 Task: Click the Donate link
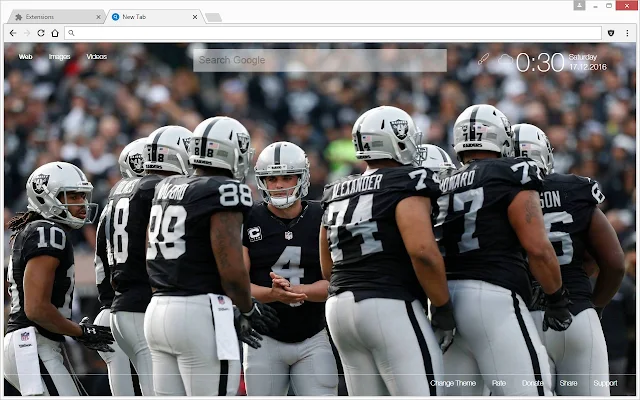[x=533, y=383]
